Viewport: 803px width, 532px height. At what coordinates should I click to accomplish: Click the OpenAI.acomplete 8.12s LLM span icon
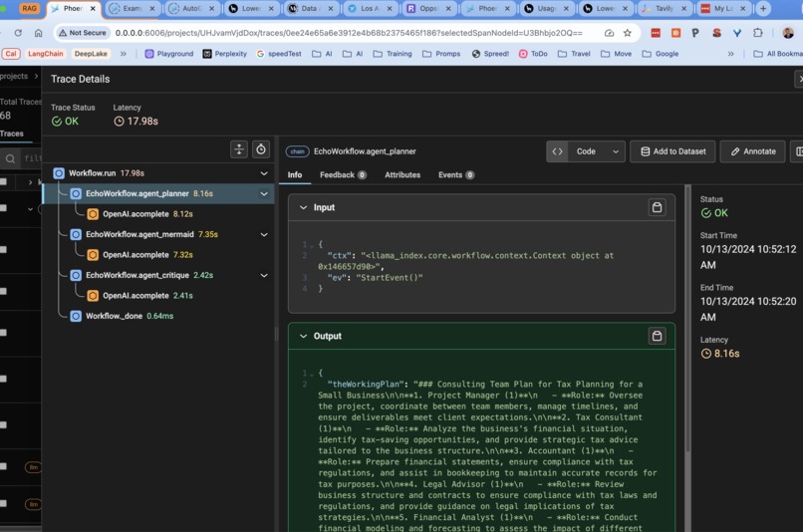(93, 214)
